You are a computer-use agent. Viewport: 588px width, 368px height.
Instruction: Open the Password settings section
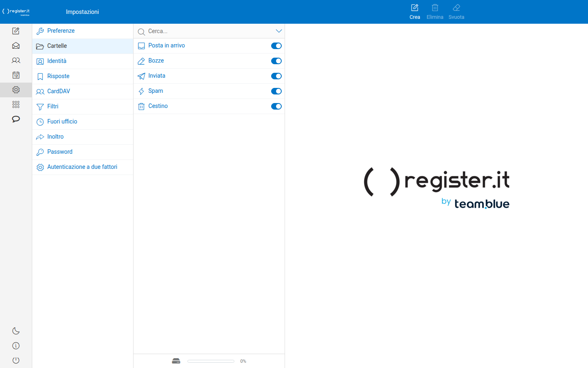(x=82, y=152)
